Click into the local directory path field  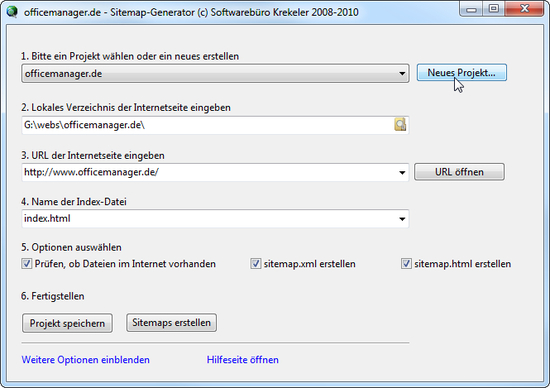click(208, 125)
